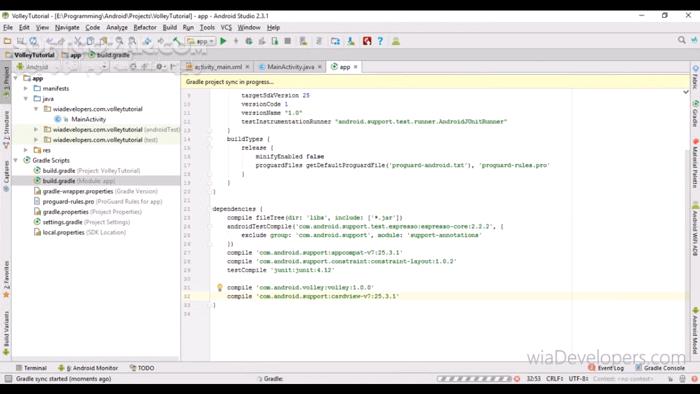Open the app run configuration dropdown
Image resolution: width=700 pixels, height=394 pixels.
[x=201, y=41]
